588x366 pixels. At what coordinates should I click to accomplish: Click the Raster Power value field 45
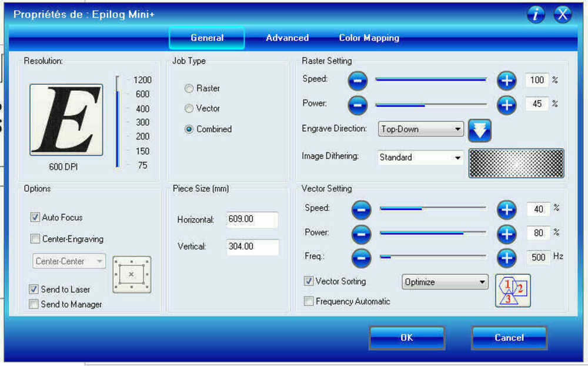pos(537,104)
